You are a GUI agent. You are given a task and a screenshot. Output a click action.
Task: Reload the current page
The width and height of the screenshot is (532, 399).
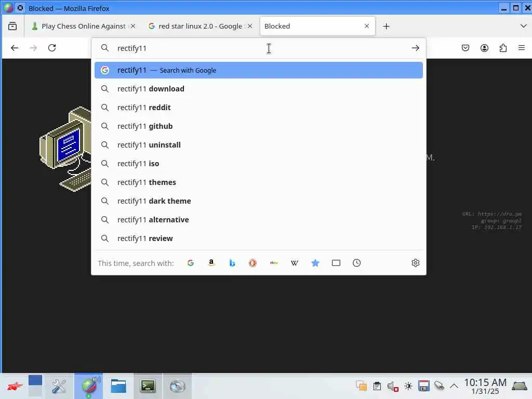[x=52, y=48]
